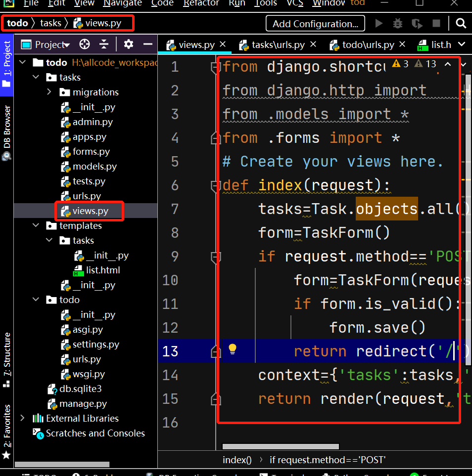Click line number 14 in gutter
This screenshot has height=476, width=472.
(170, 375)
